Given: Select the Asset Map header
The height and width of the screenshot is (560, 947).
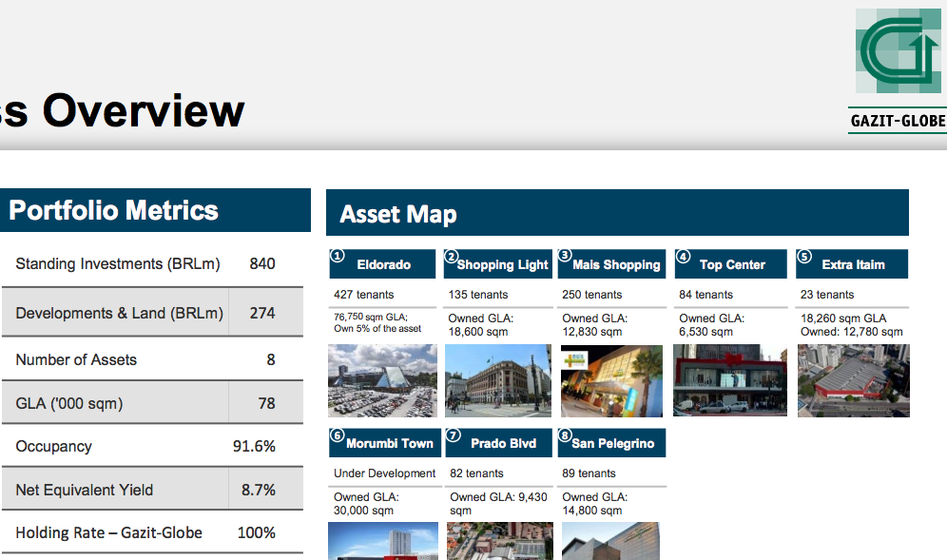Looking at the screenshot, I should click(x=617, y=213).
